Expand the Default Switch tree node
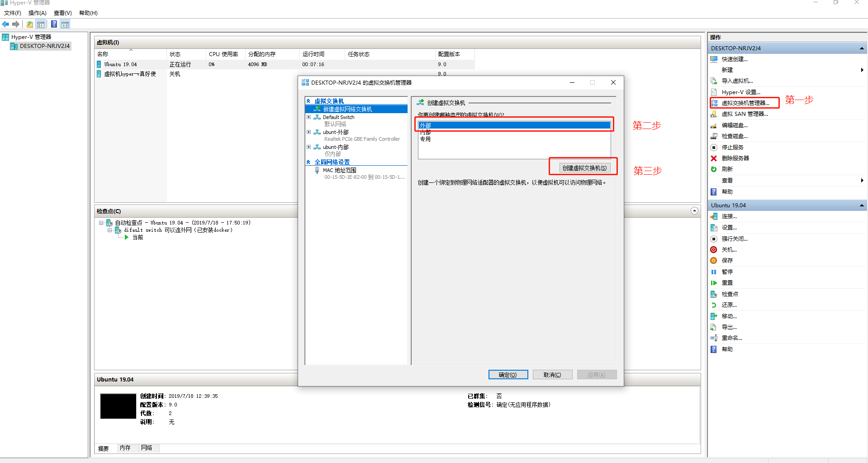This screenshot has height=463, width=868. [309, 117]
